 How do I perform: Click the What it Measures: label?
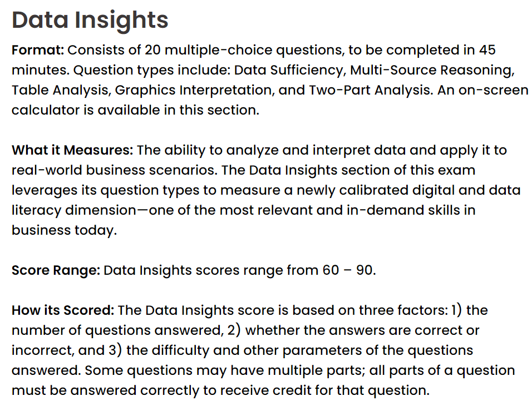pyautogui.click(x=72, y=150)
